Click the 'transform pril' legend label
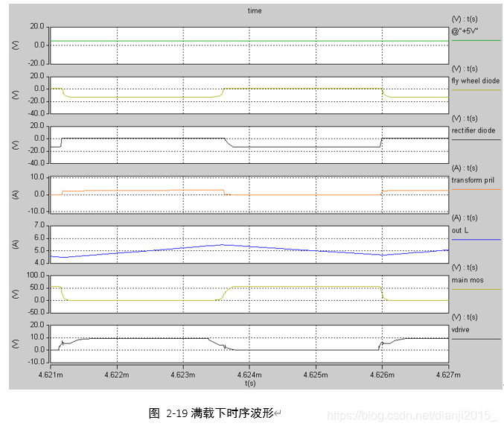The height and width of the screenshot is (429, 504). pos(473,180)
